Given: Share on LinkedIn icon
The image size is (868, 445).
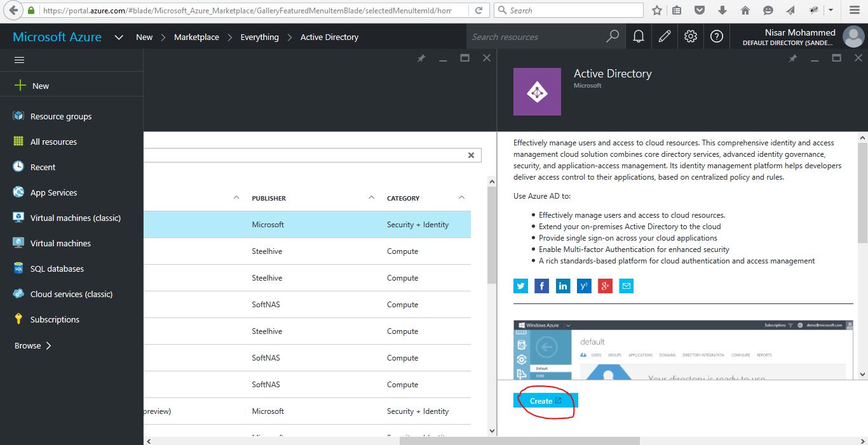Looking at the screenshot, I should click(x=563, y=286).
